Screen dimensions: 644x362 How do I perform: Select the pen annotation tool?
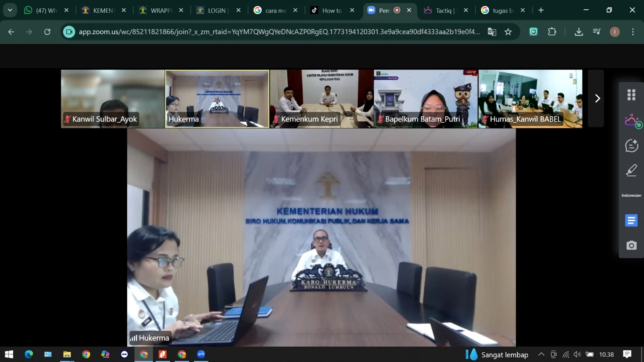tap(631, 171)
